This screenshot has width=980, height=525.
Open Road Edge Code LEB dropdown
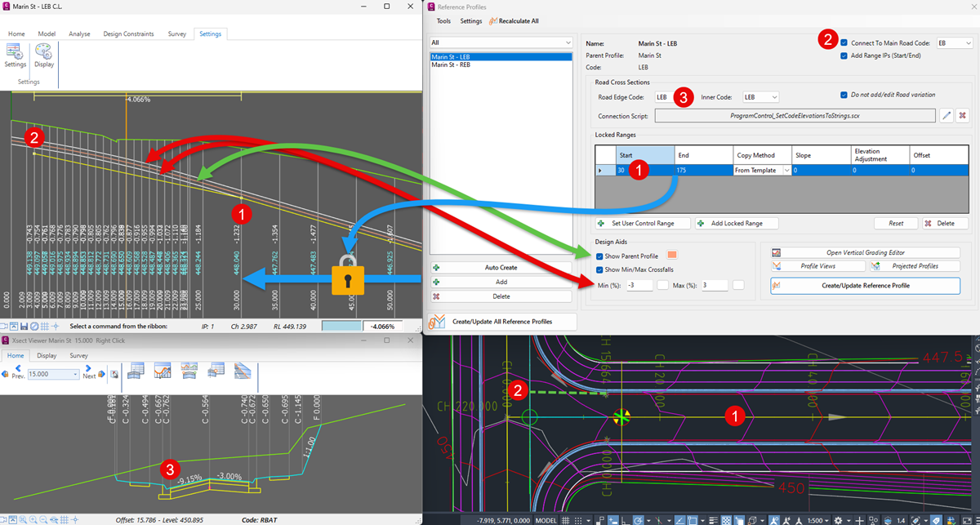(673, 97)
